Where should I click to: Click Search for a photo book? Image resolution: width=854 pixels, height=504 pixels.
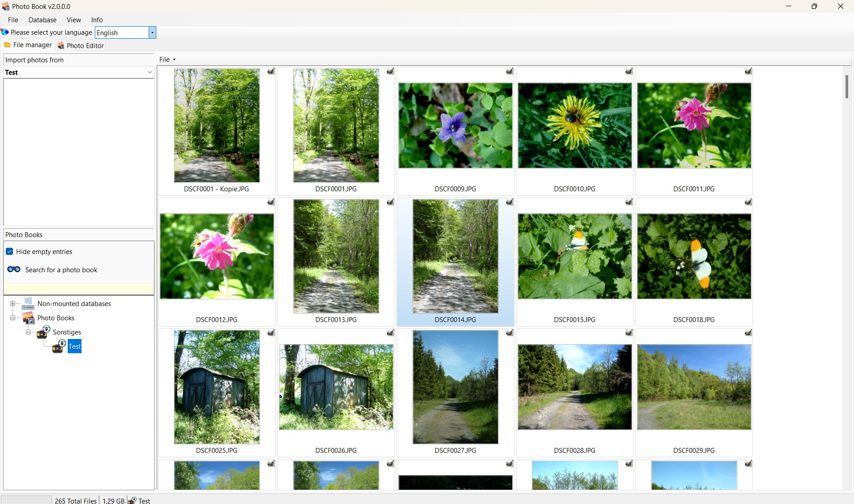(61, 270)
